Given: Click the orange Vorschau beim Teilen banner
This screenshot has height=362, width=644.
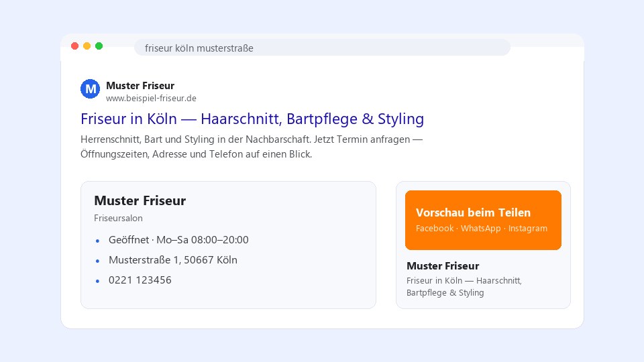Looking at the screenshot, I should (483, 220).
